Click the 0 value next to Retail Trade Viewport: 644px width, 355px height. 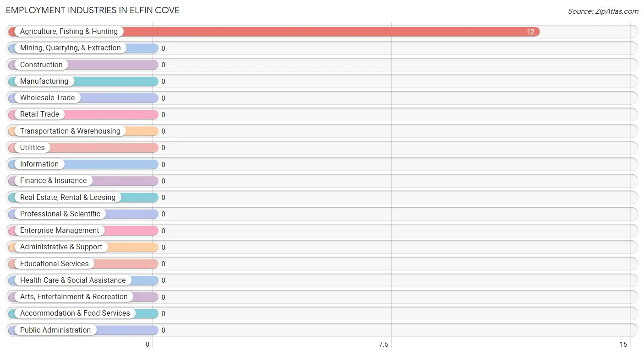(x=163, y=115)
